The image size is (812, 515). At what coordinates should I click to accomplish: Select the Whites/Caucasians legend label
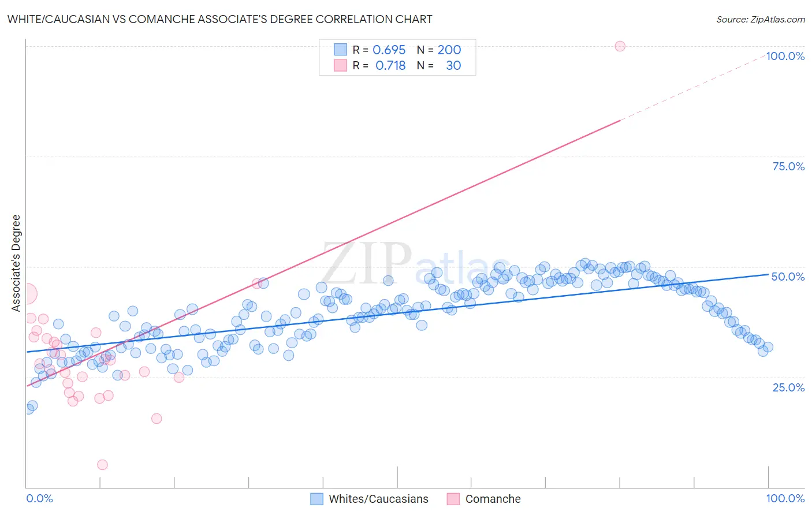(x=379, y=499)
